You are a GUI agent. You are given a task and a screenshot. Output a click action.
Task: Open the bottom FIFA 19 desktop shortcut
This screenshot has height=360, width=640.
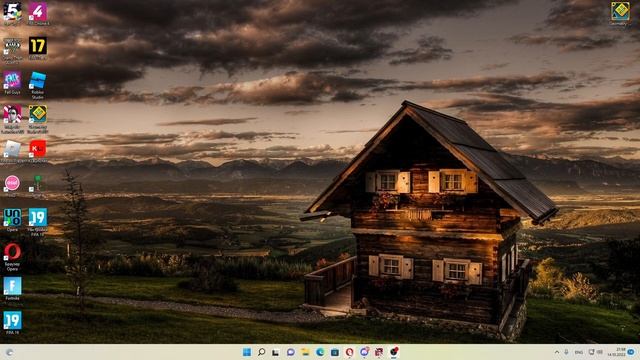click(12, 321)
